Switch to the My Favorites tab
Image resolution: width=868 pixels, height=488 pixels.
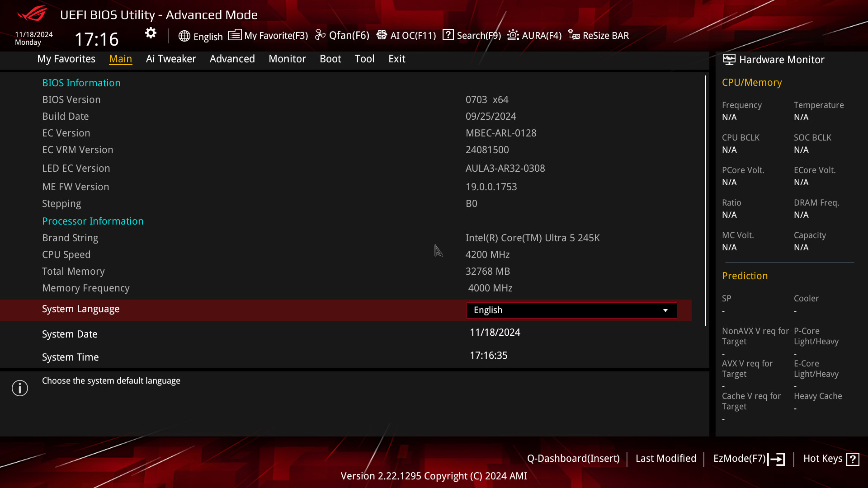pos(66,59)
